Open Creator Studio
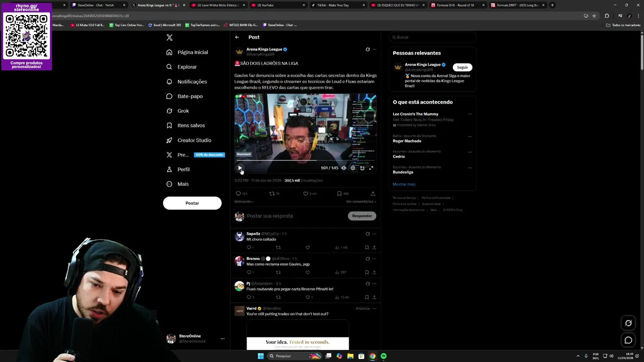This screenshot has height=362, width=644. point(189,140)
